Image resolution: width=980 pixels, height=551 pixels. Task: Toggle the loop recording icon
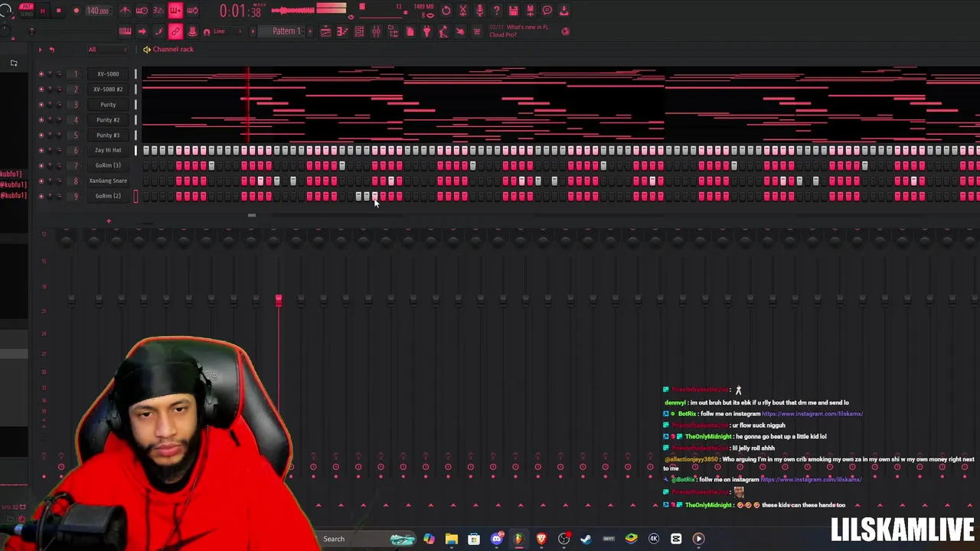[x=192, y=11]
